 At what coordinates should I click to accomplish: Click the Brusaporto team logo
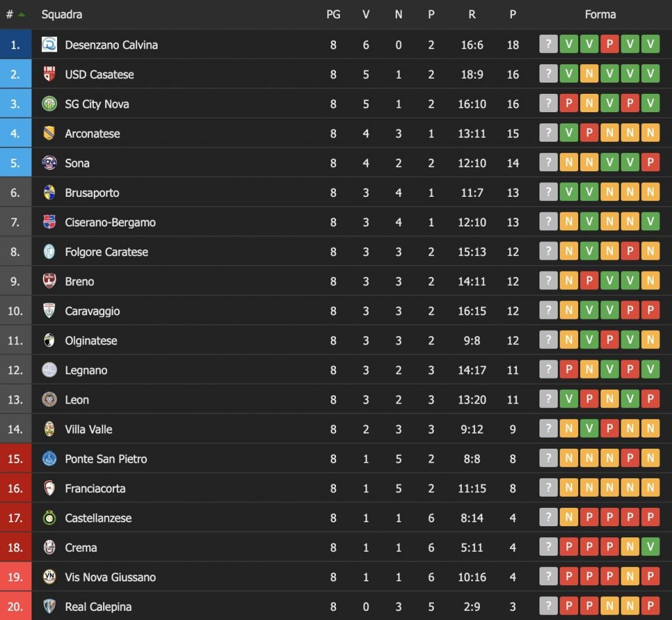[x=49, y=192]
